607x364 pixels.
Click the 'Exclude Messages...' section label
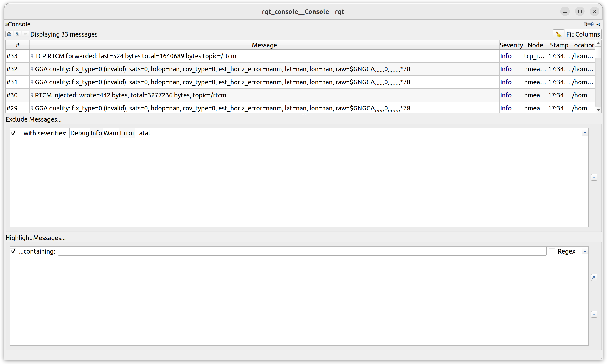(33, 119)
